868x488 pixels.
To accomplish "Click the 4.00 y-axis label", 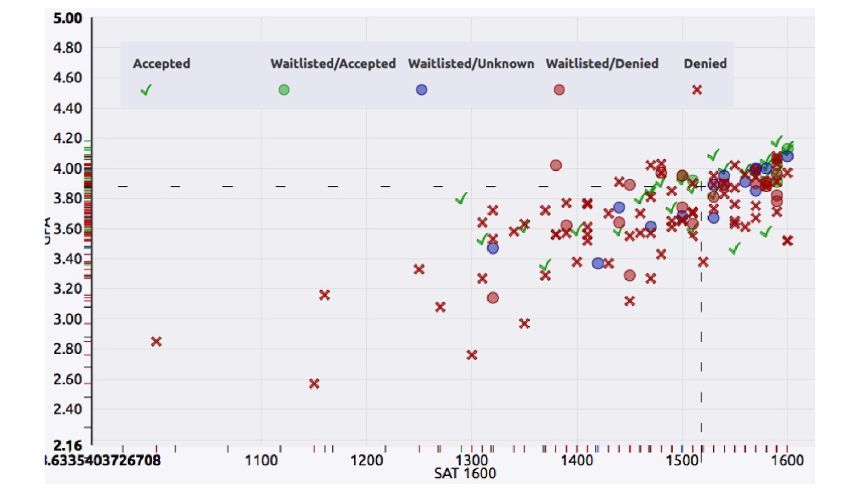I will tap(68, 168).
